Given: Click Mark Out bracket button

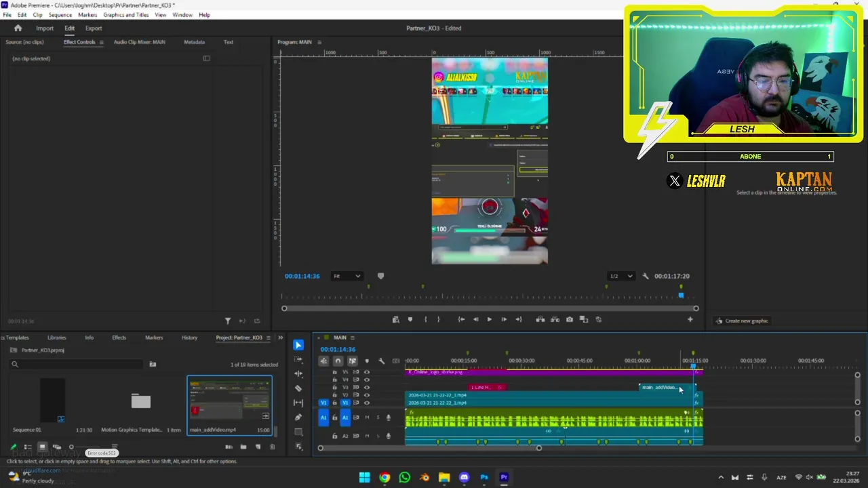Looking at the screenshot, I should pyautogui.click(x=439, y=319).
